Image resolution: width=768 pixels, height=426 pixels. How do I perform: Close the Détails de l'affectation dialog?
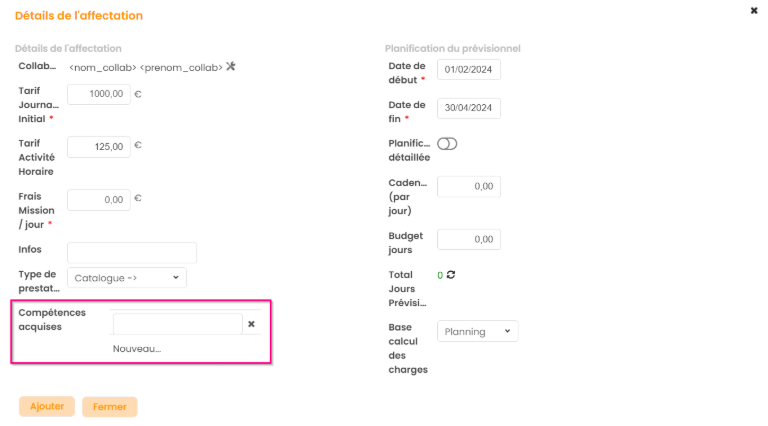pos(754,10)
